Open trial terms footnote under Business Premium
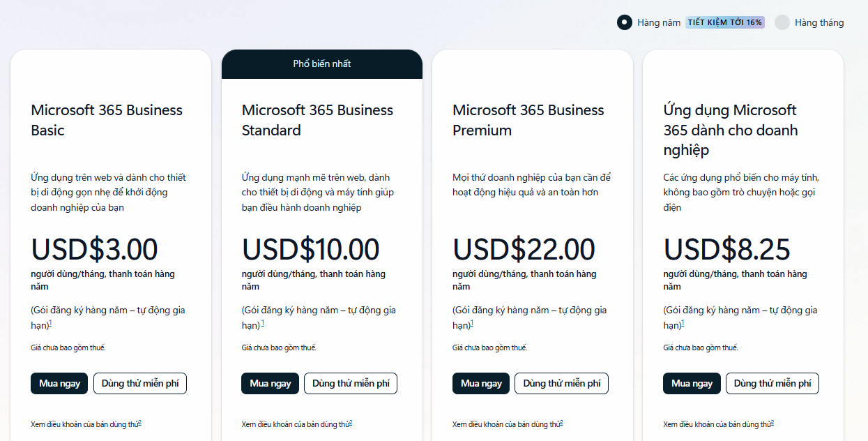Screen dimensions: 868x441 tap(561, 422)
